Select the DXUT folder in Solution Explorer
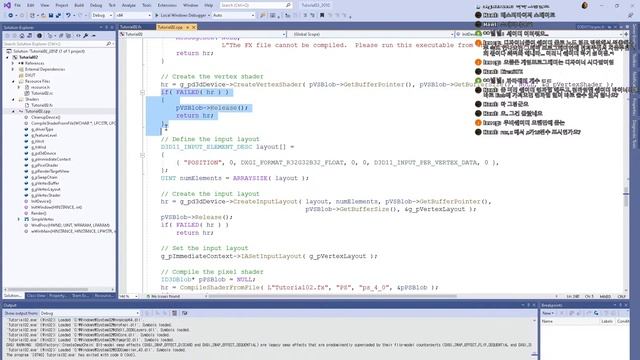Image resolution: width=640 pixels, height=360 pixels. (30, 75)
